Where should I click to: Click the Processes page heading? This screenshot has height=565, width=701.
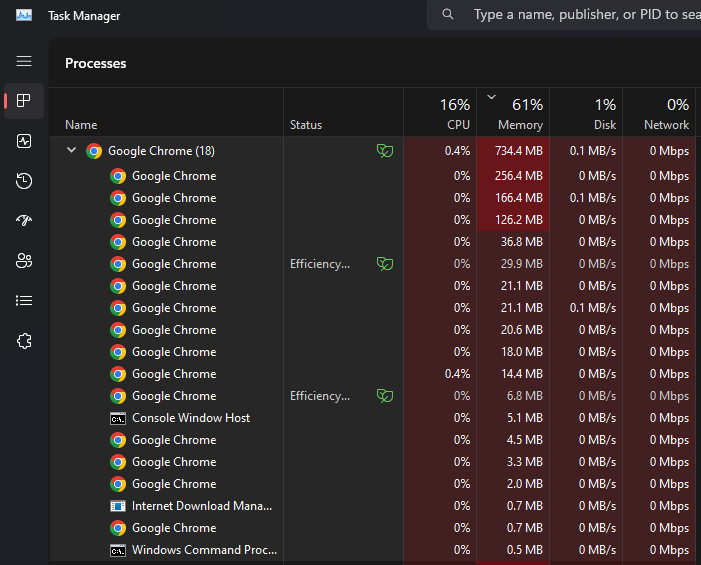click(96, 63)
